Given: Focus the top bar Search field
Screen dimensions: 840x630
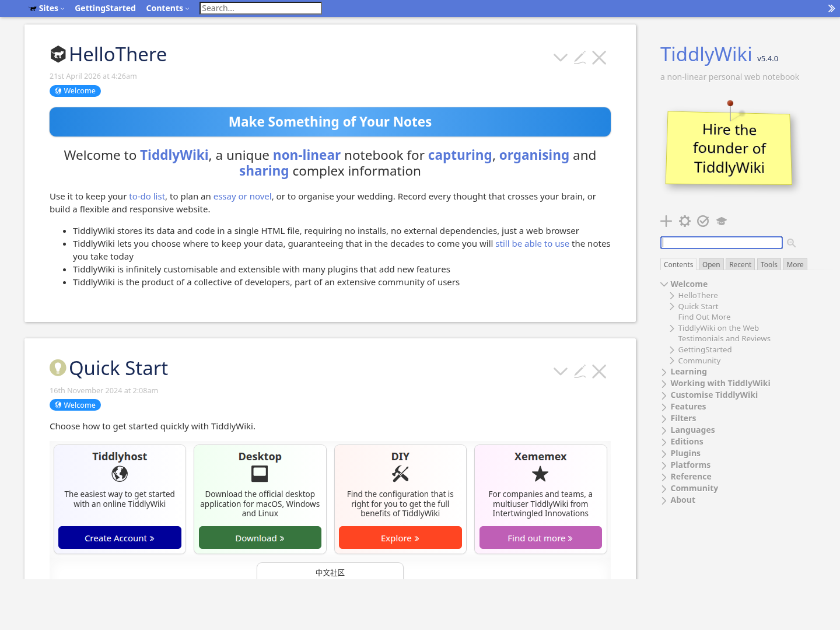Looking at the screenshot, I should [260, 8].
